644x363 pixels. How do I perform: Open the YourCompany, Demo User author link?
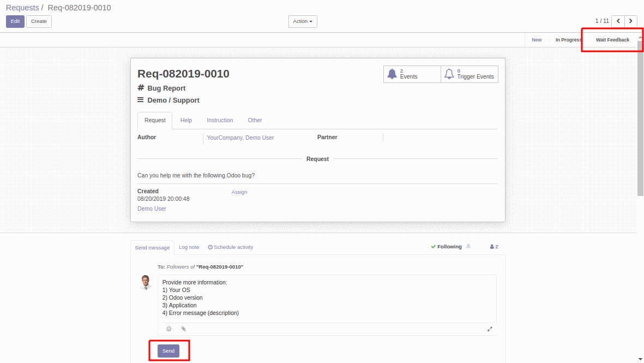tap(240, 138)
